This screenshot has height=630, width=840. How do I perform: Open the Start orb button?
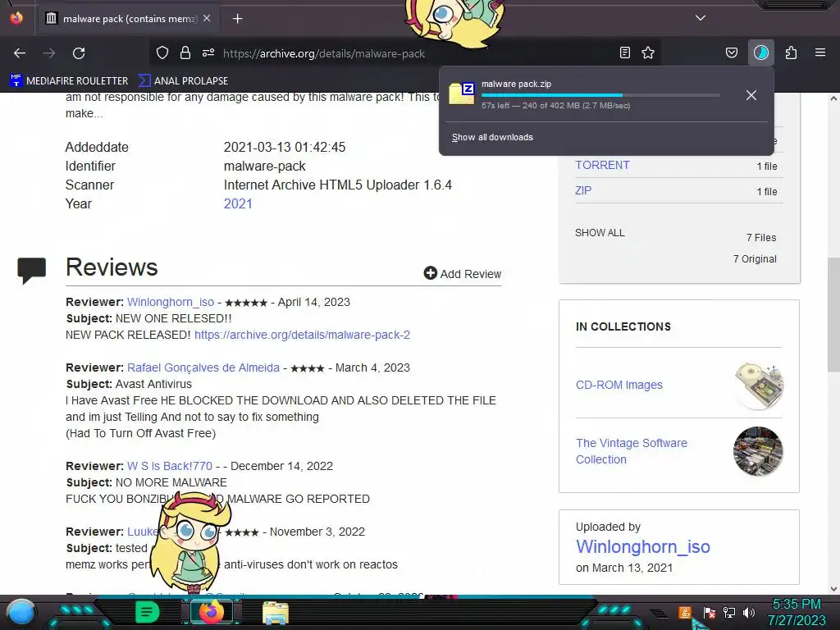21,612
